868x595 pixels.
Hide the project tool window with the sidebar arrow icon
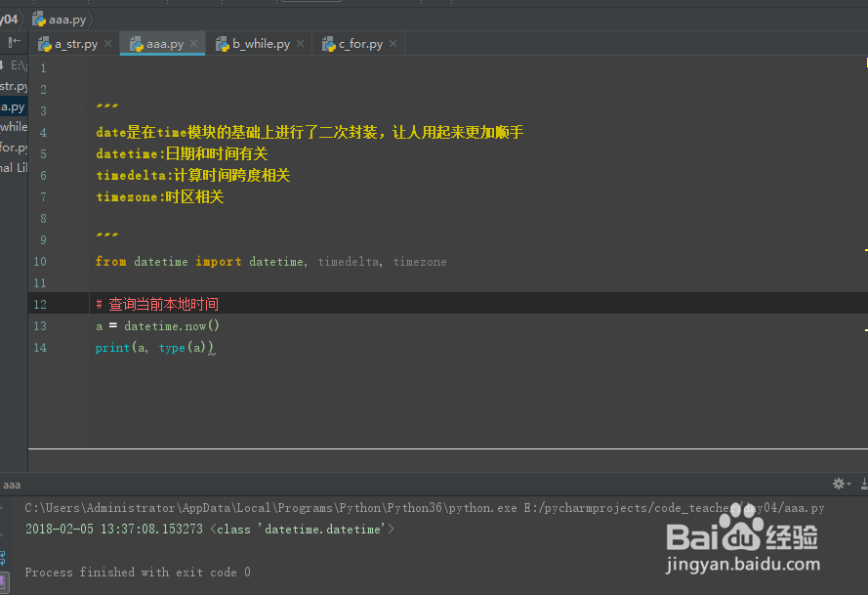14,42
